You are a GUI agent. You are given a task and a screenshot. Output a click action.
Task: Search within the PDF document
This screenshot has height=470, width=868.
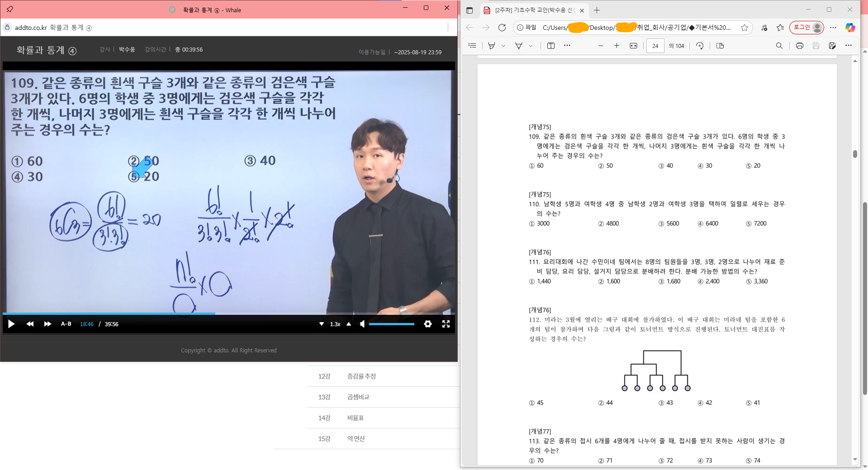coord(779,46)
